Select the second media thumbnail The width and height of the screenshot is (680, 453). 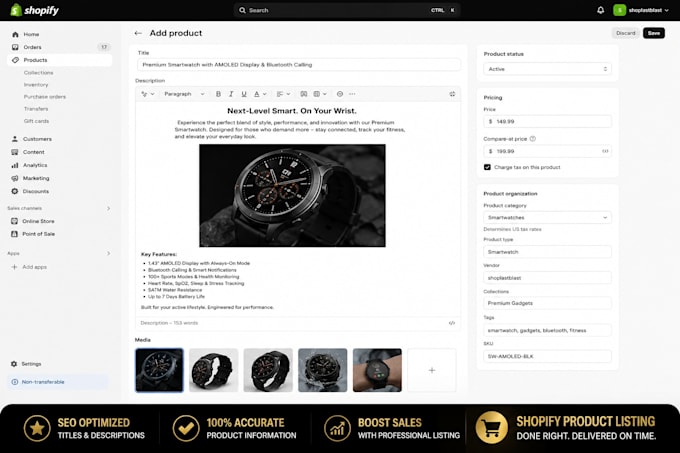[x=214, y=370]
